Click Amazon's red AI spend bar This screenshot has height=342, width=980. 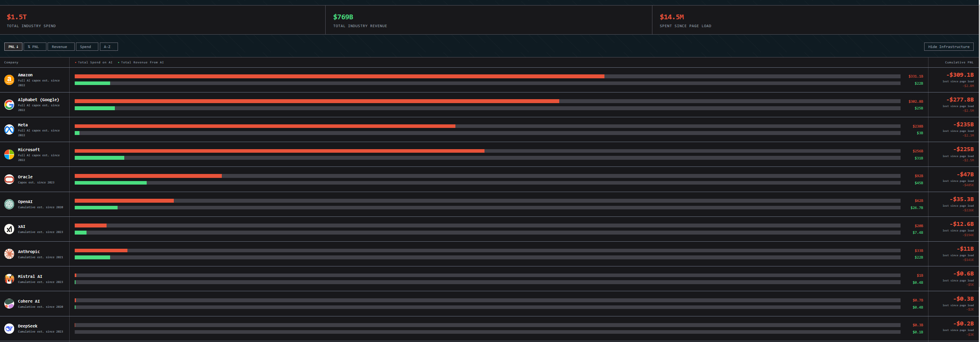point(339,76)
